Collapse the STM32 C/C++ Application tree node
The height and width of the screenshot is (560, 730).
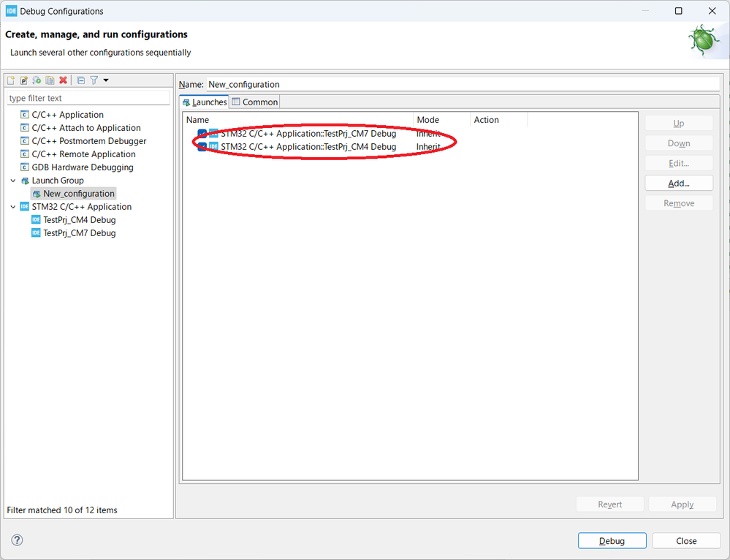tap(13, 206)
